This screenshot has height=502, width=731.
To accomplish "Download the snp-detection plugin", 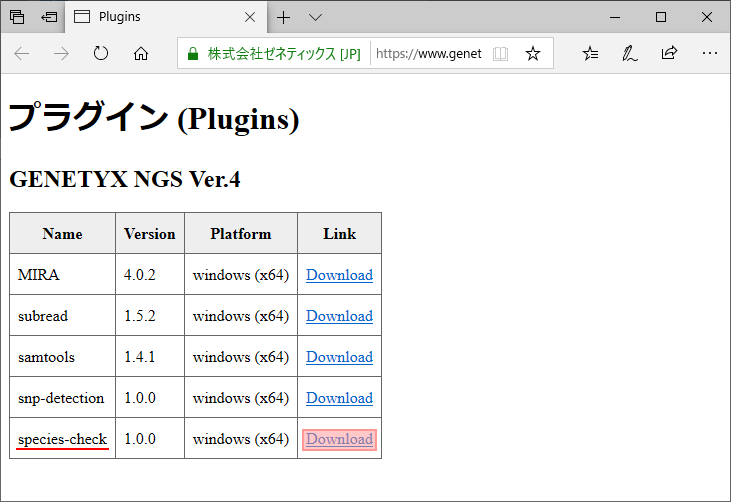I will point(339,398).
